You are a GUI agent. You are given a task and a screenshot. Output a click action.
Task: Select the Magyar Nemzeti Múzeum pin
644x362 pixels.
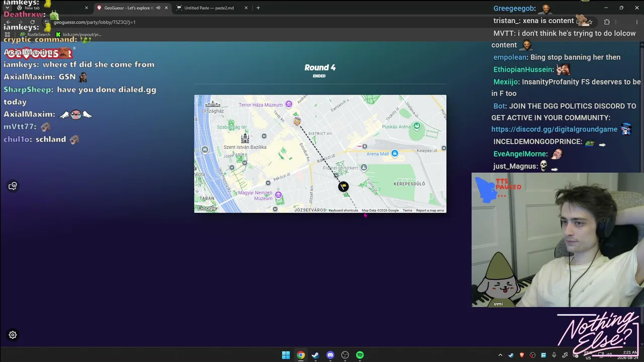pyautogui.click(x=278, y=195)
